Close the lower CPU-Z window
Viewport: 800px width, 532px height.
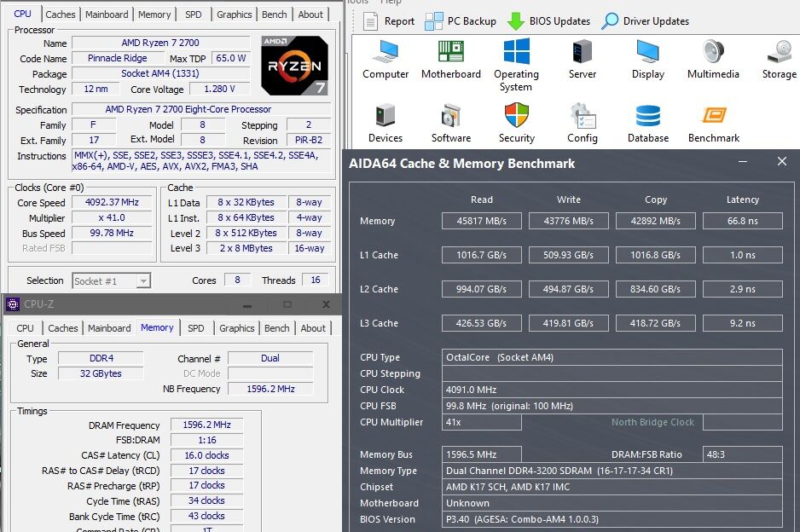[x=326, y=304]
